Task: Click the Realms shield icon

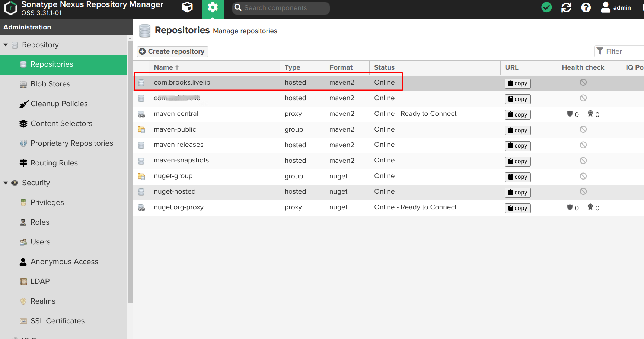Action: [23, 301]
